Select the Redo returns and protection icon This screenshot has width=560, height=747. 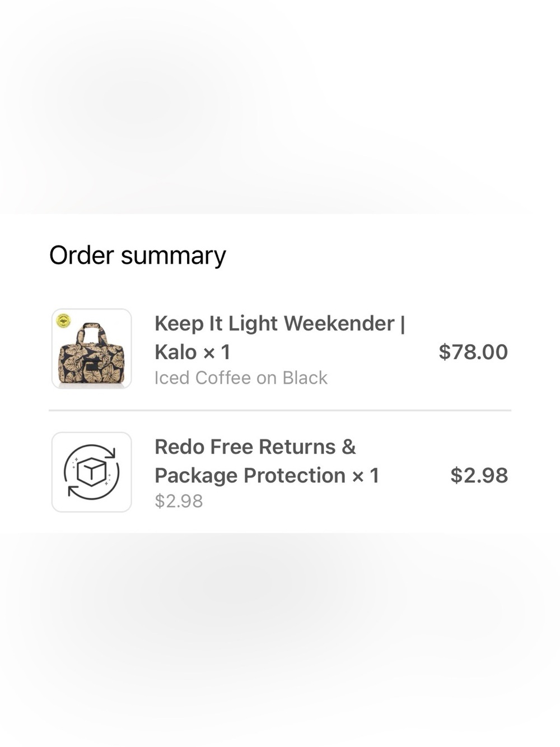[x=92, y=472]
